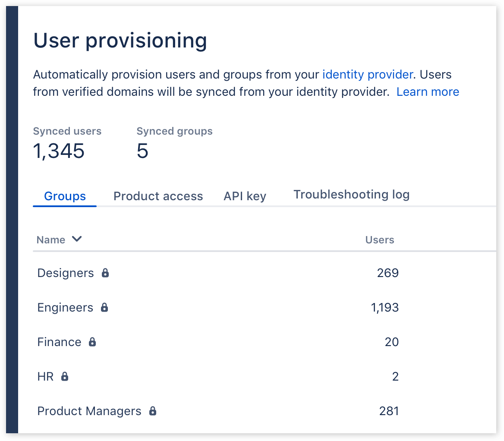Click the 2 users count for HR
Screen dimensions: 504x441
pyautogui.click(x=395, y=376)
